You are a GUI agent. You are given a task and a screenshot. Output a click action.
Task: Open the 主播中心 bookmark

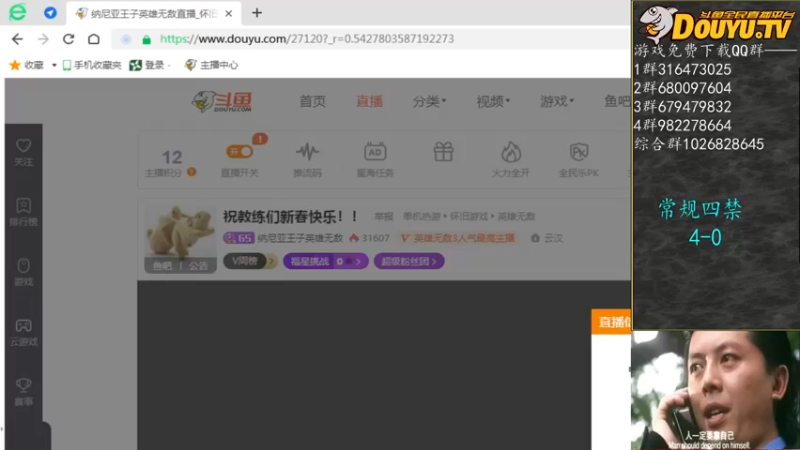[x=212, y=65]
